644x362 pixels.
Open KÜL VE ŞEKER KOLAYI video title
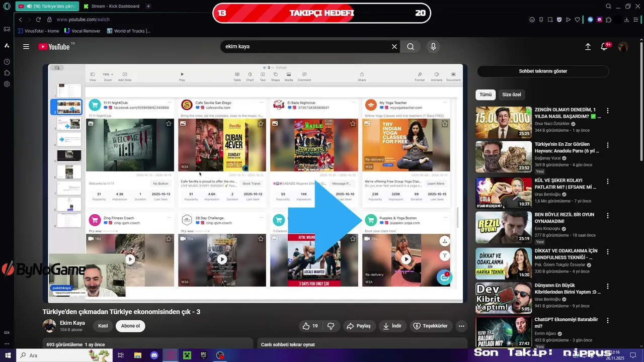pyautogui.click(x=566, y=184)
